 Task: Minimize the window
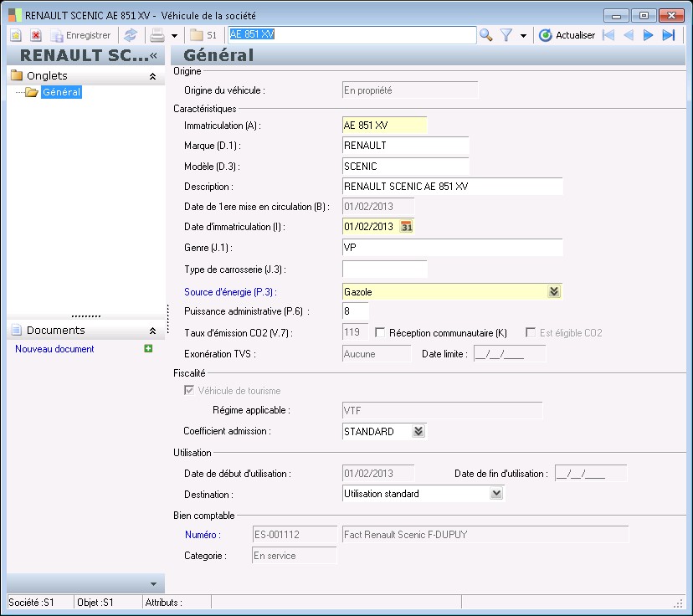(x=616, y=15)
